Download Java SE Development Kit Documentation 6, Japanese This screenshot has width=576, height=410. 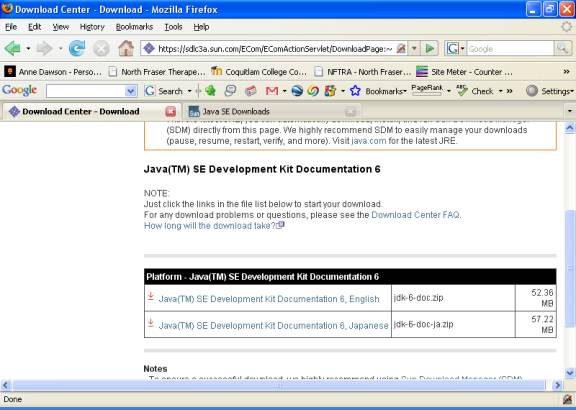pos(273,325)
